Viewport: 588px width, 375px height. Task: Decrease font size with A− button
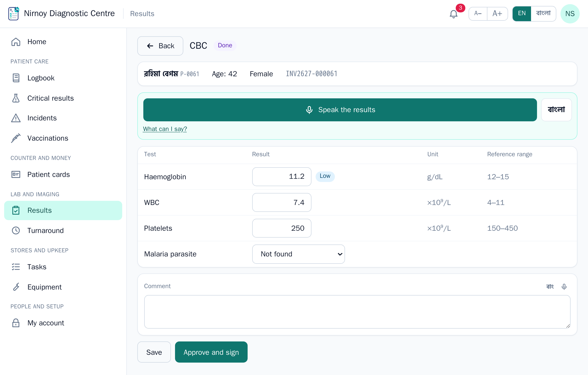[x=478, y=13]
